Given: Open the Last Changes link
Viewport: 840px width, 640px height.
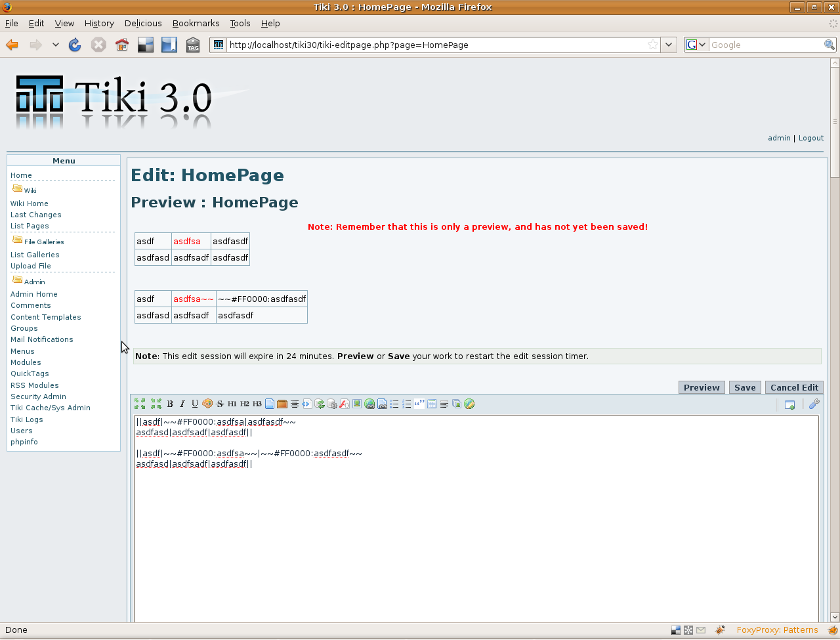Looking at the screenshot, I should [36, 215].
